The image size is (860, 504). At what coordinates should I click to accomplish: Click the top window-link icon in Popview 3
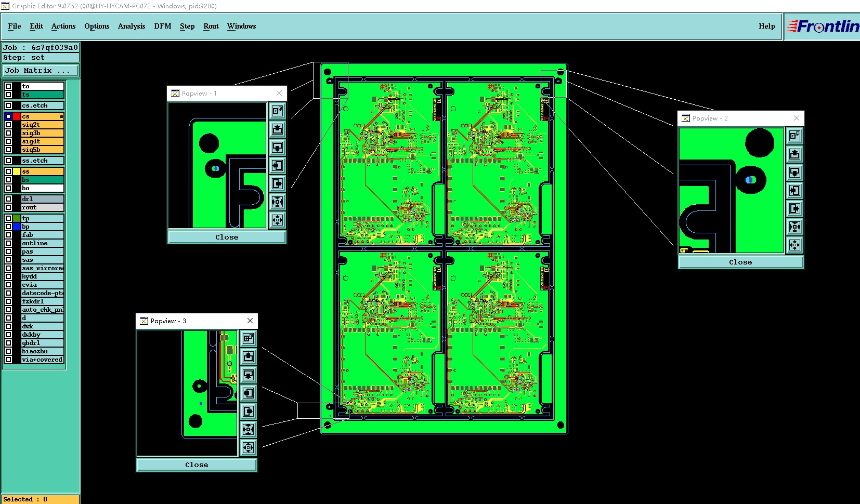point(248,338)
